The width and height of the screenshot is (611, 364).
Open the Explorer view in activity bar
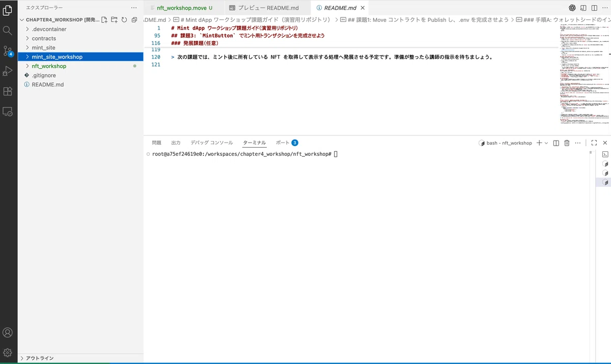tap(8, 10)
